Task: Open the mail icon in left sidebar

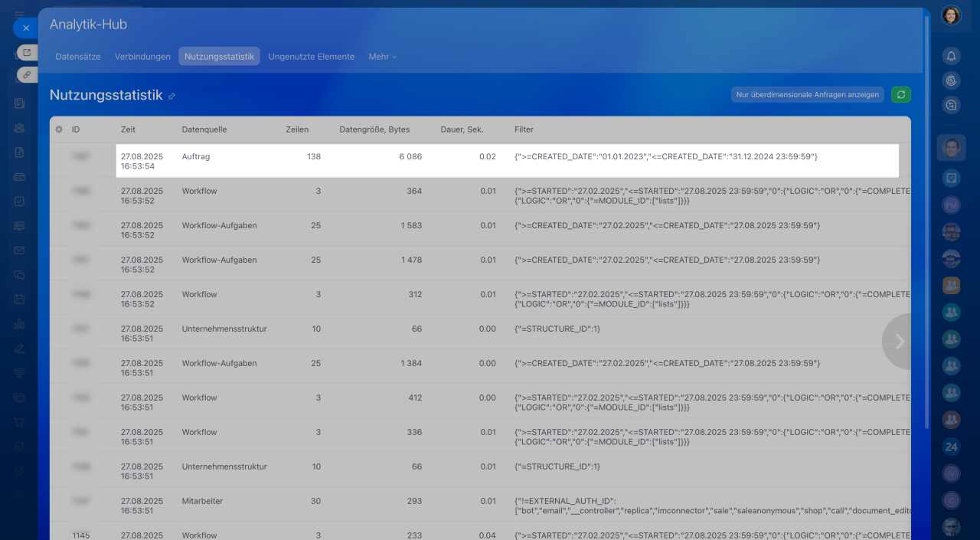Action: click(19, 250)
